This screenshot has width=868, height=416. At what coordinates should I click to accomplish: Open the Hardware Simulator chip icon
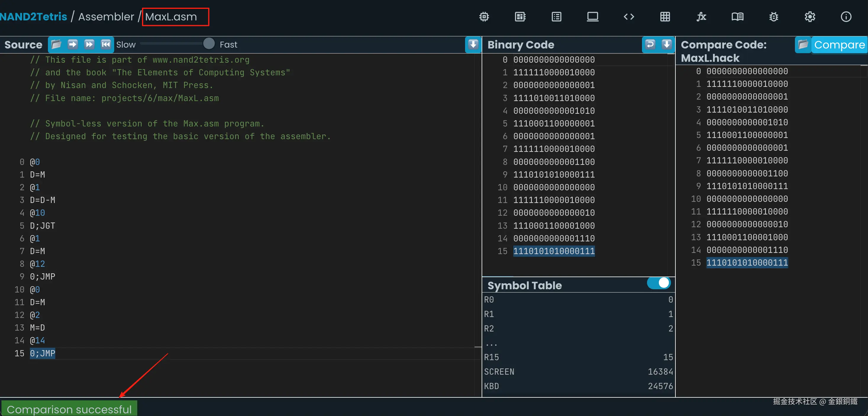tap(484, 17)
